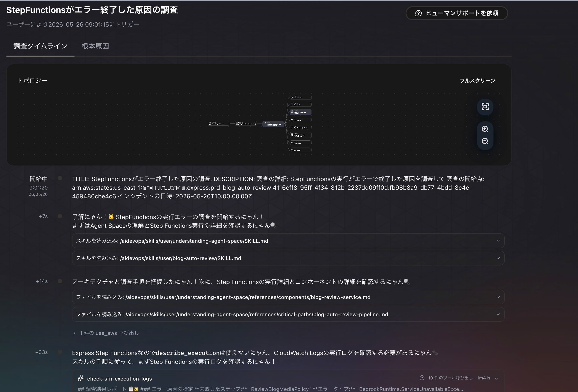Viewport: 578px width, 392px height.
Task: Click the checkmark icon next to 10 tool calls
Action: [422, 378]
